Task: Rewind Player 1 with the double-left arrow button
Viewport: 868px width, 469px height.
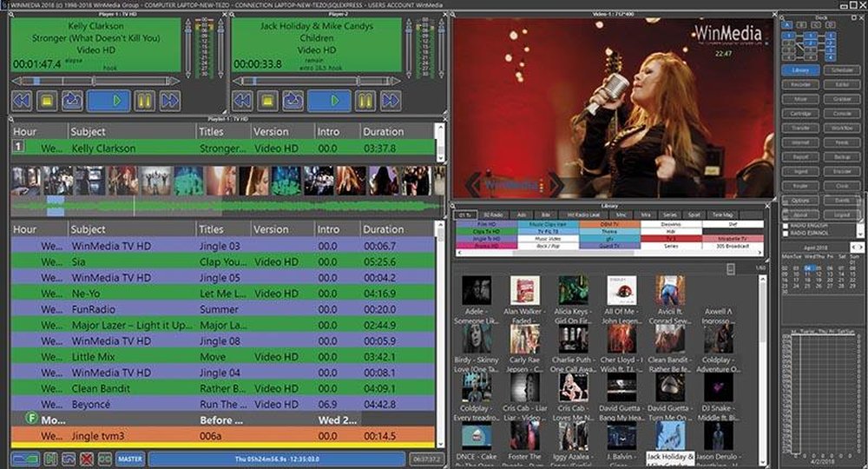Action: pos(23,101)
